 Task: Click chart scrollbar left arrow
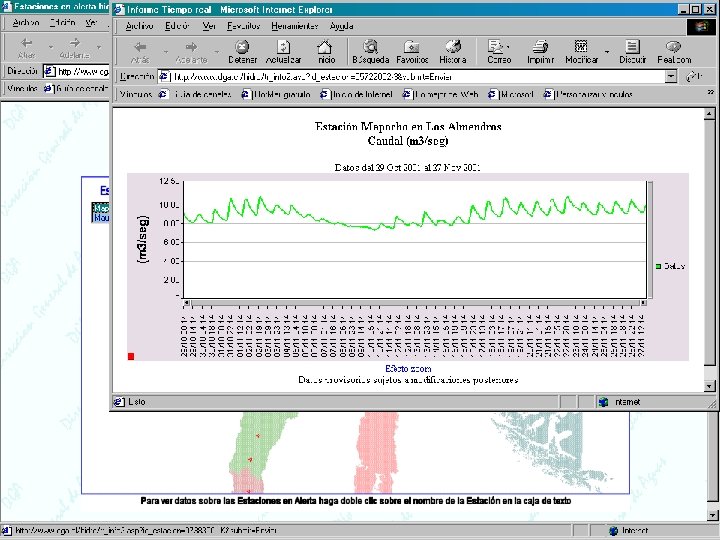click(186, 303)
